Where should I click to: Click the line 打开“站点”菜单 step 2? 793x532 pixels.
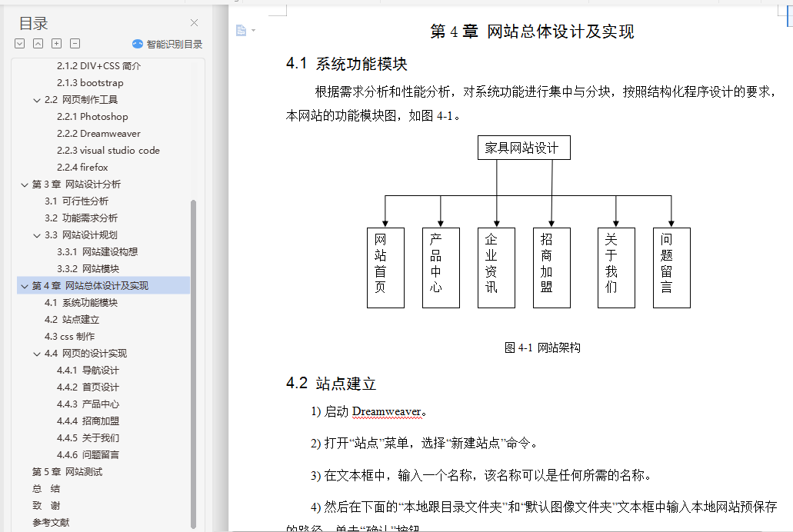tap(425, 444)
